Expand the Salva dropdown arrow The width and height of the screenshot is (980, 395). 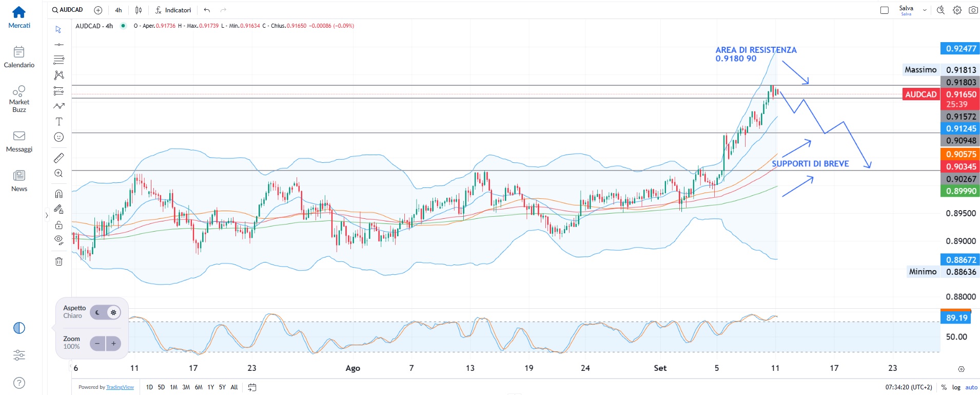[x=925, y=10]
